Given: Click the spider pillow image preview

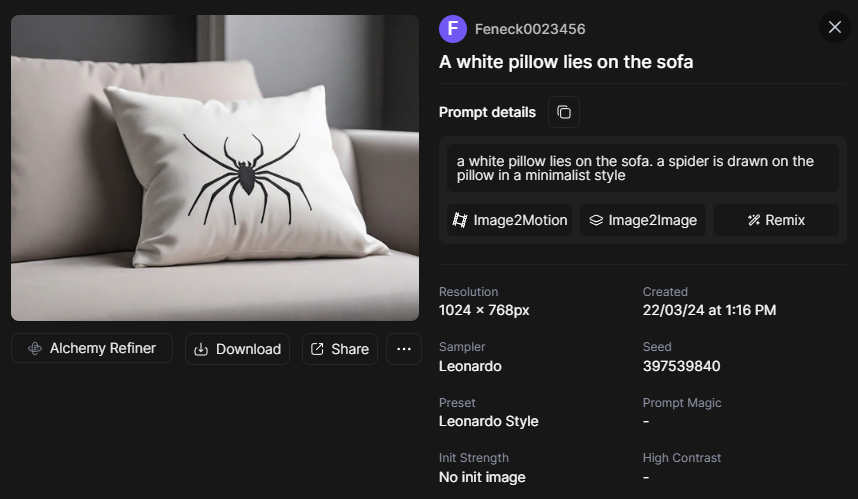Looking at the screenshot, I should pyautogui.click(x=215, y=168).
